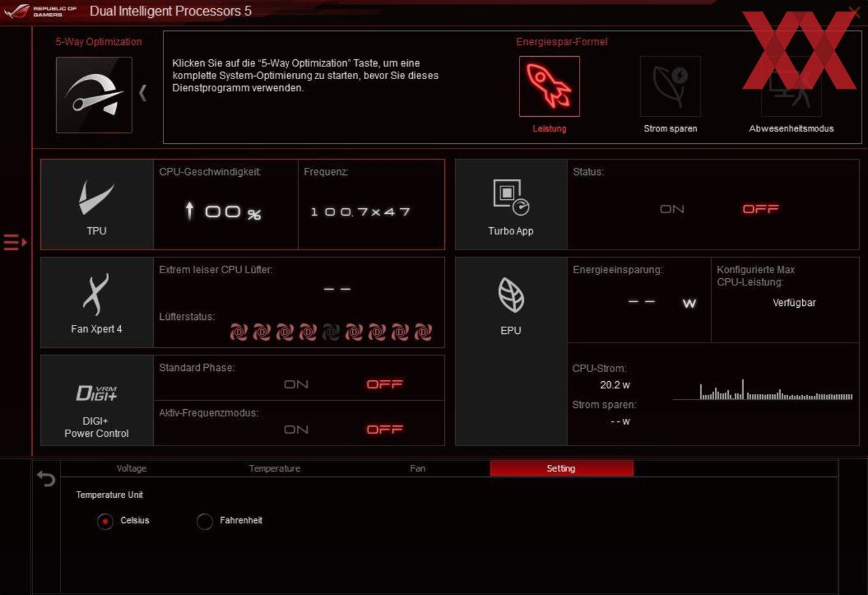Enable Aktiv-Frequenzmodus with ON
This screenshot has height=595, width=868.
pos(296,430)
